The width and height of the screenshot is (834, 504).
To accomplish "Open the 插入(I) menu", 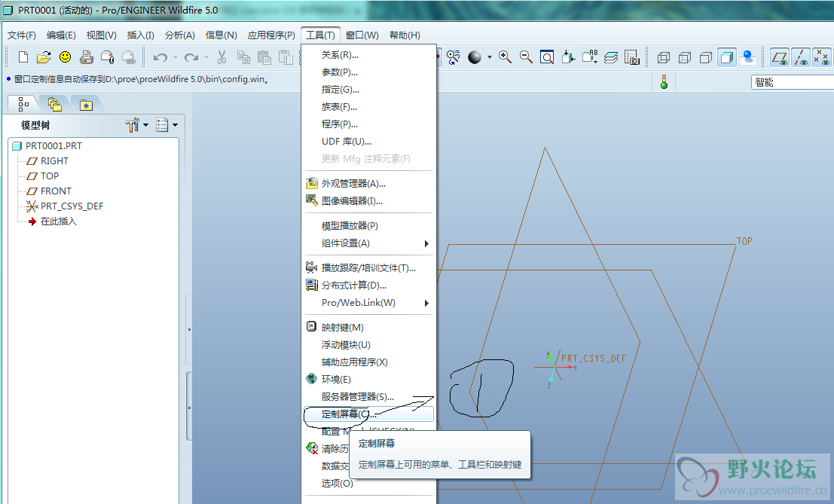I will 140,35.
